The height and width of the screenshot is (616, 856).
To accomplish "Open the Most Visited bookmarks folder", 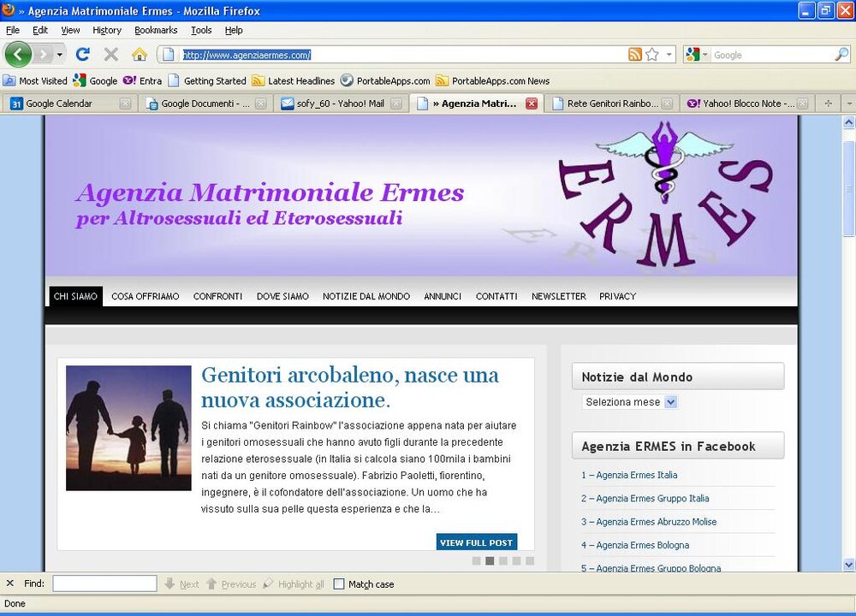I will (35, 80).
